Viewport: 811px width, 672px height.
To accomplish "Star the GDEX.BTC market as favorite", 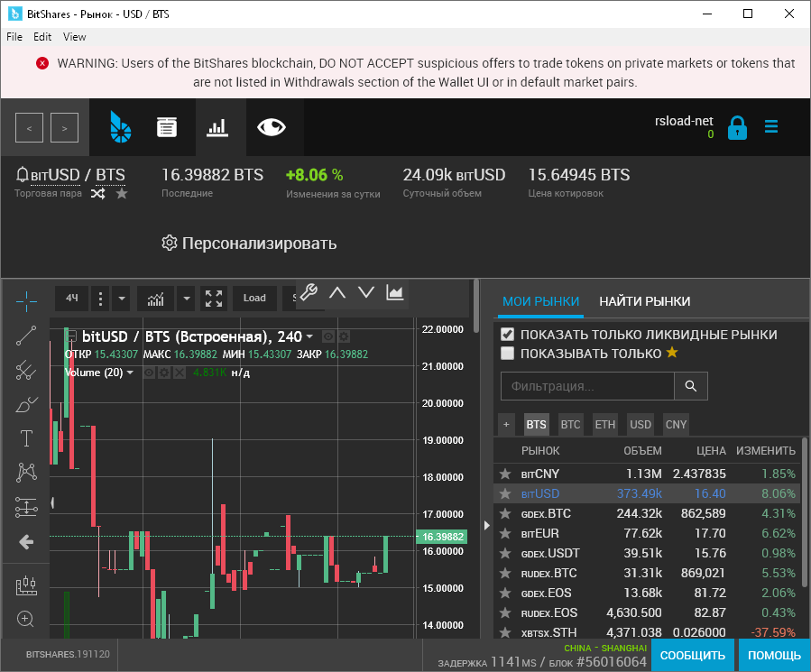I will pyautogui.click(x=505, y=513).
